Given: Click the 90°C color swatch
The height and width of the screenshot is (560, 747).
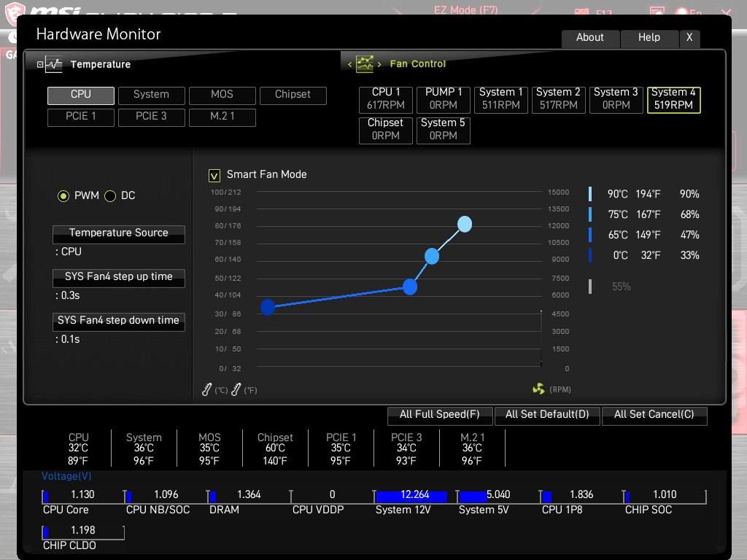Looking at the screenshot, I should [590, 194].
